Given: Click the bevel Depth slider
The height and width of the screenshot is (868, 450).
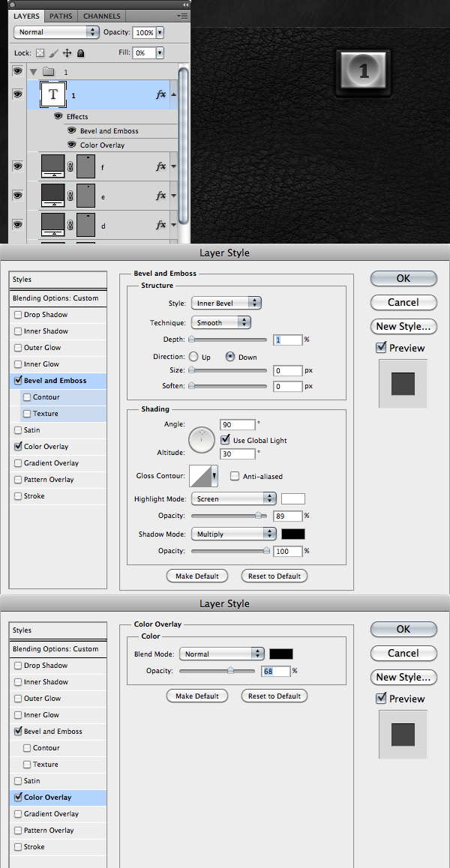Looking at the screenshot, I should pos(229,340).
